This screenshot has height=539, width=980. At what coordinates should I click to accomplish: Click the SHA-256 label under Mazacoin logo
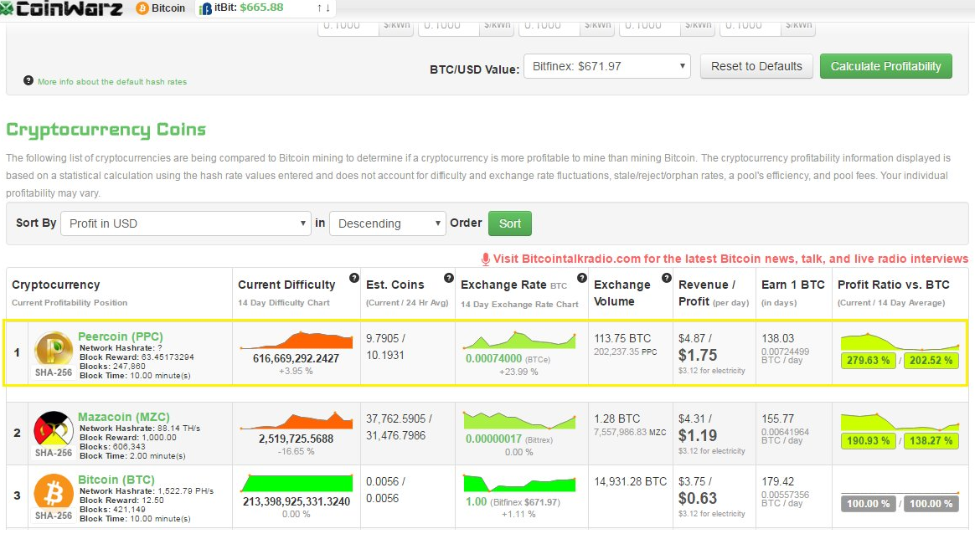[x=54, y=453]
